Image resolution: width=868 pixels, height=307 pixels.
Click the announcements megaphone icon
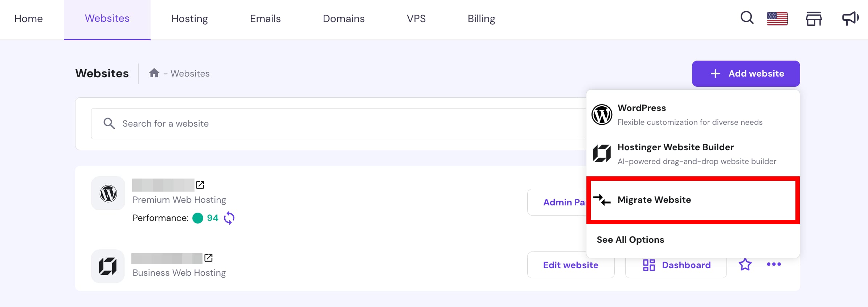(x=850, y=18)
